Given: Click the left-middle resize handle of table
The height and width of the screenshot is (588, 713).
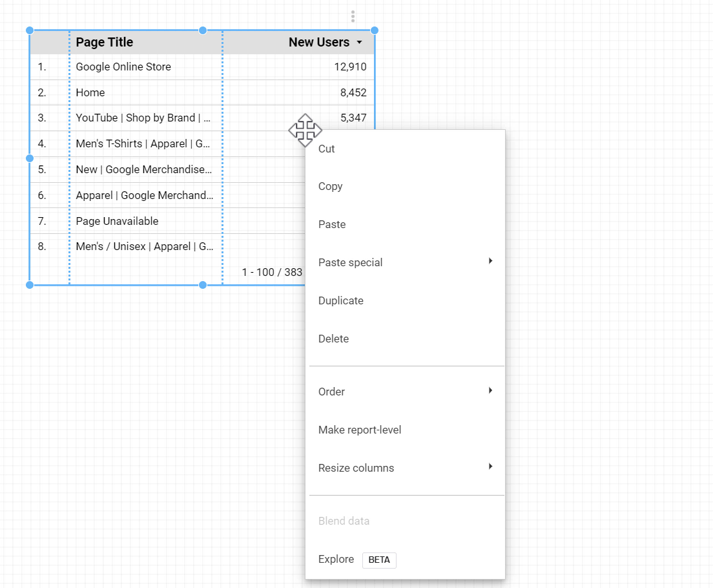Looking at the screenshot, I should (x=30, y=158).
